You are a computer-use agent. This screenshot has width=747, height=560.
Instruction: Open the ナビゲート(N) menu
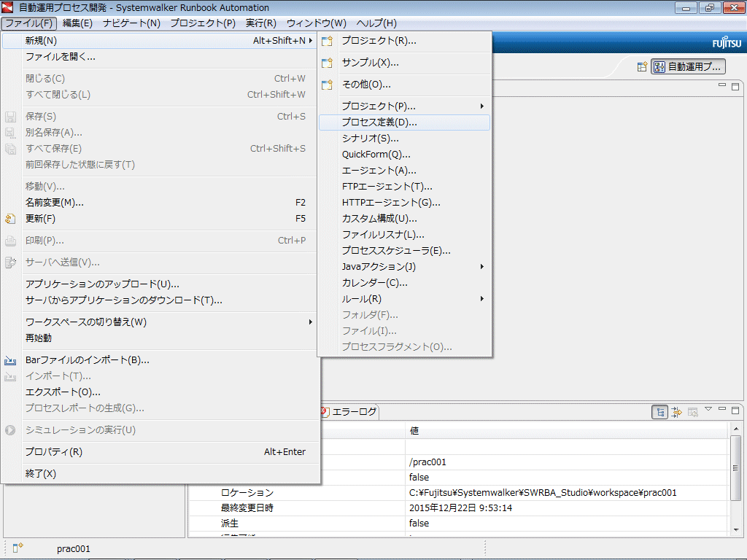click(131, 23)
